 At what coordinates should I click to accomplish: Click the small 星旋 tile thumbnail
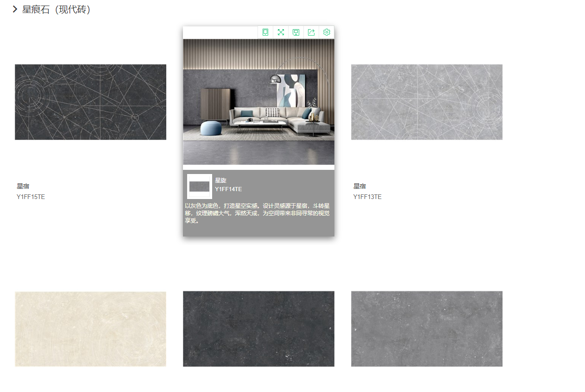coord(200,187)
